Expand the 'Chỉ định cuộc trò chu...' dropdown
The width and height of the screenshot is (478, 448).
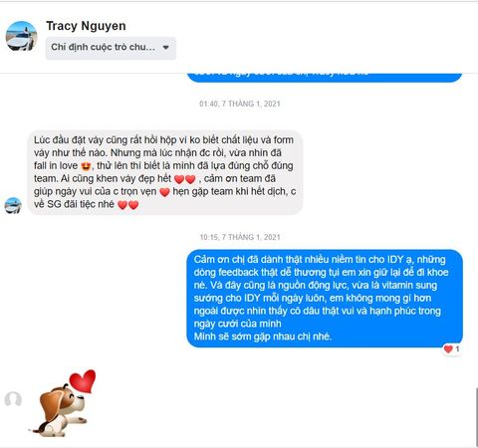point(111,48)
